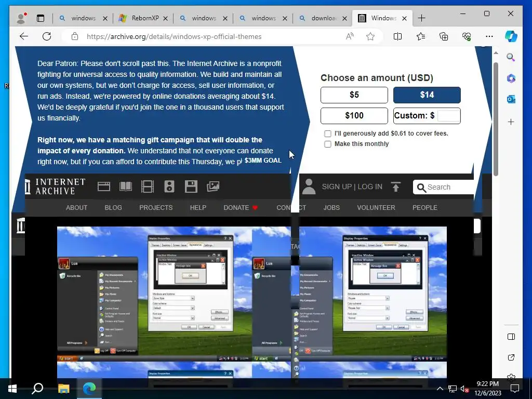This screenshot has height=399, width=532.
Task: Open the PEOPLE menu item
Action: (425, 208)
